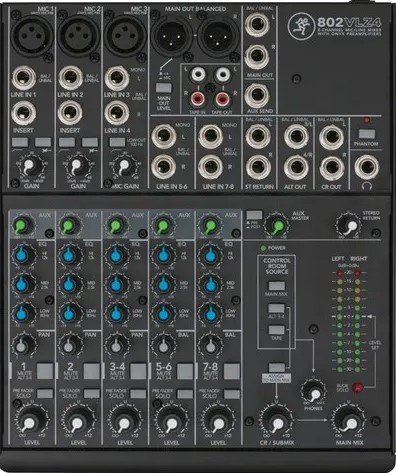Viewport: 396px width, 473px height.
Task: Push the ASSIGN TO MAIN MIX button
Action: 277,367
